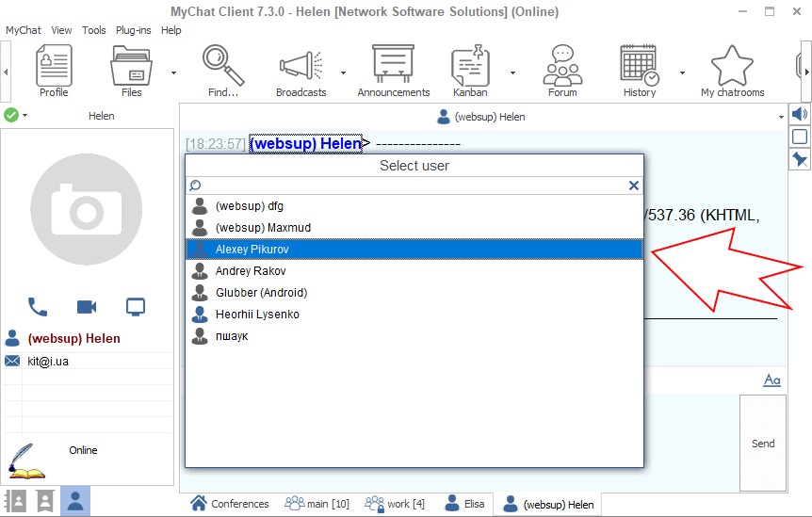Expand the online status dropdown arrow
The image size is (812, 517).
[24, 115]
